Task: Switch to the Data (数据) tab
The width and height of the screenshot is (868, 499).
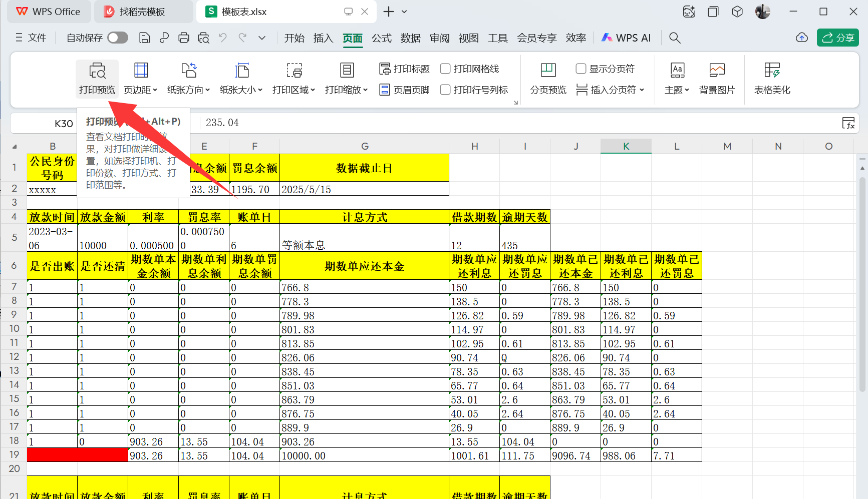Action: [411, 38]
